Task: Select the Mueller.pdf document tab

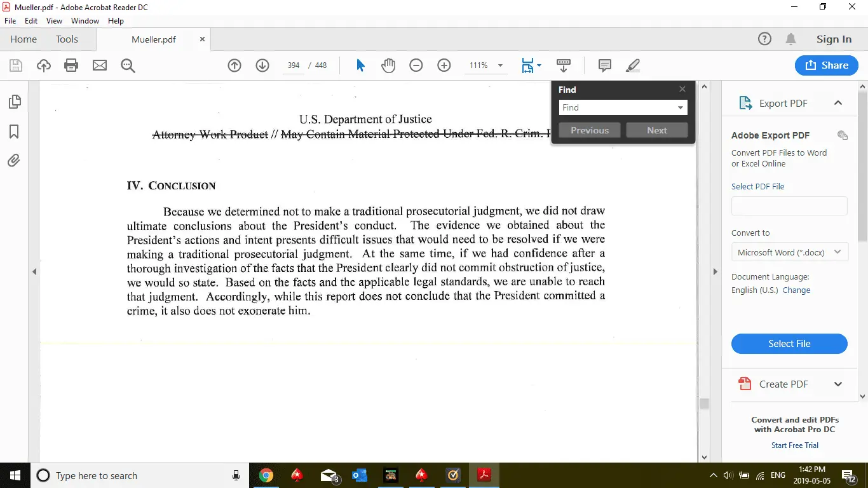Action: click(154, 39)
